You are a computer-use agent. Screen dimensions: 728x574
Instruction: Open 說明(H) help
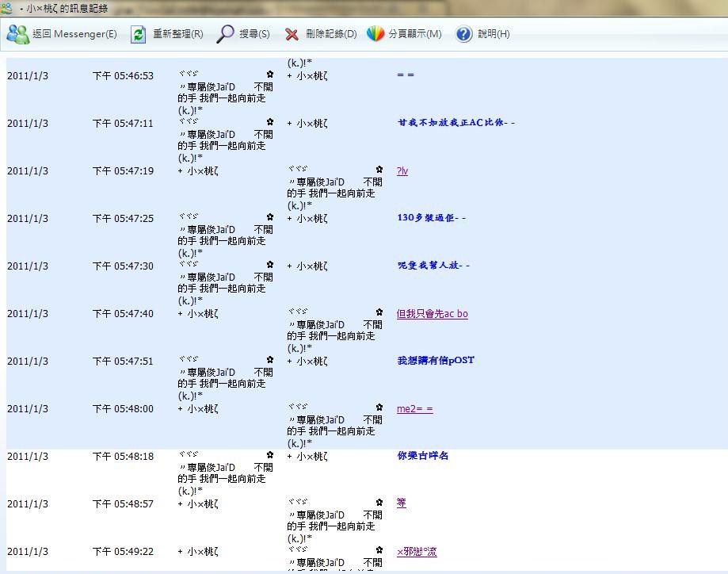pyautogui.click(x=494, y=34)
